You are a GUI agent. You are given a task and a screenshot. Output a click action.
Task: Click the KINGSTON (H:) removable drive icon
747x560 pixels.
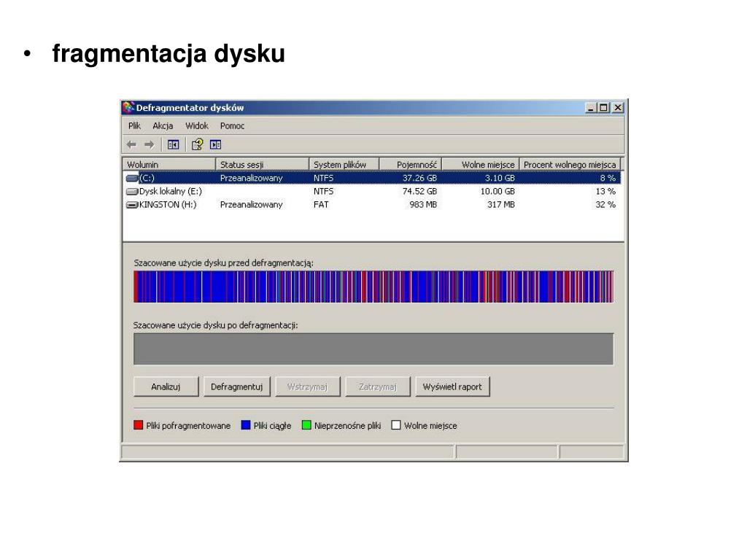[x=132, y=205]
